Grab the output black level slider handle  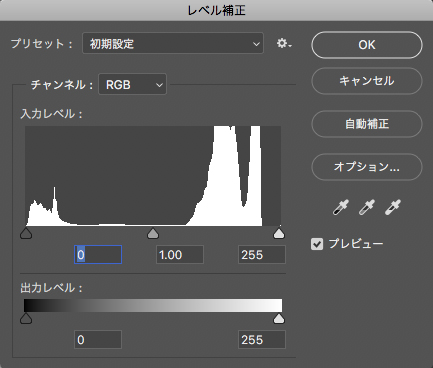pos(26,319)
